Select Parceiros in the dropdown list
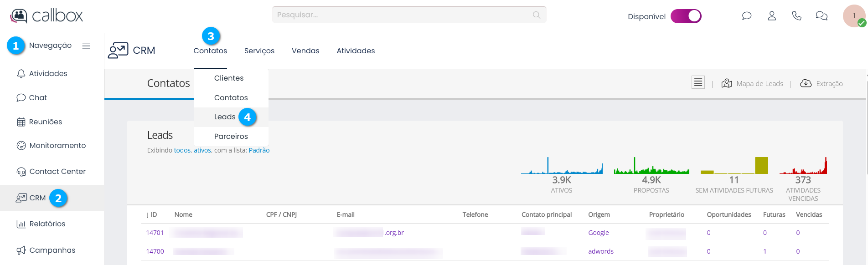The width and height of the screenshot is (868, 265). tap(231, 137)
